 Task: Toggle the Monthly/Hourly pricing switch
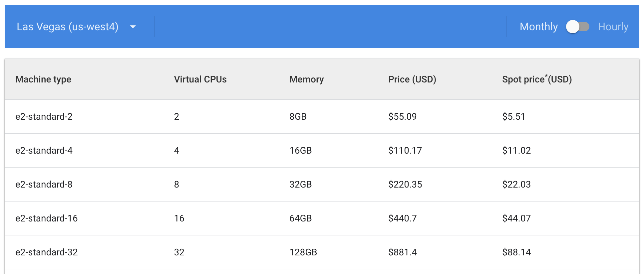(577, 27)
